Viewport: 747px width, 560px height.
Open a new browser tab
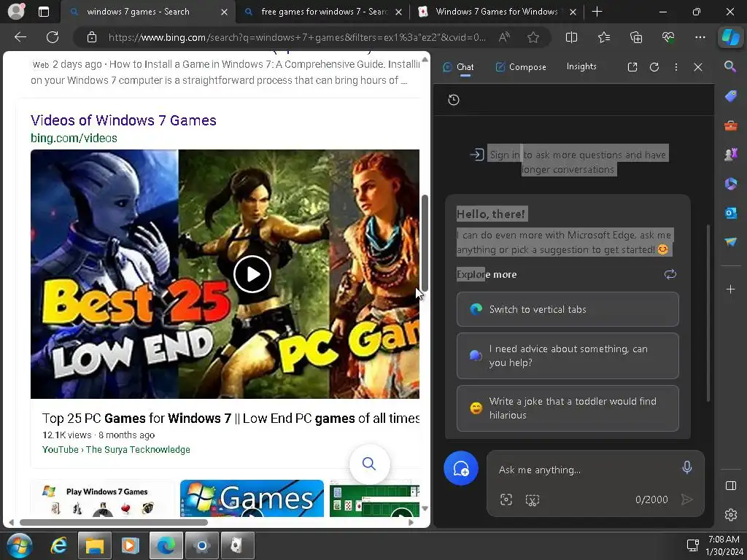tap(597, 12)
